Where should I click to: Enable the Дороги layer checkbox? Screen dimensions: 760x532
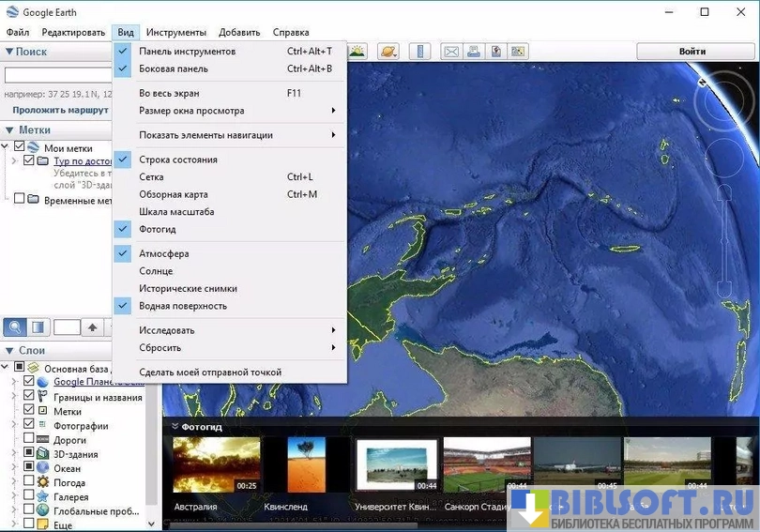point(29,439)
